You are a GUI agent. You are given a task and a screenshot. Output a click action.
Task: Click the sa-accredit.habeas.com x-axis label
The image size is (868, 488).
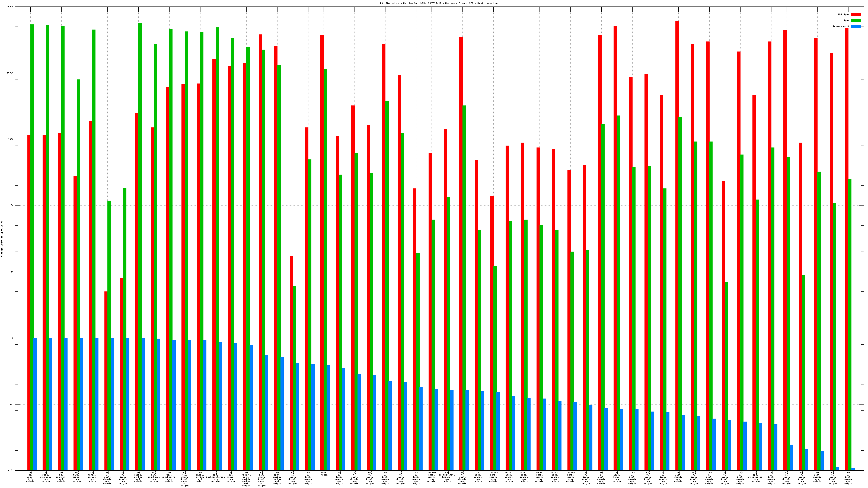click(447, 477)
